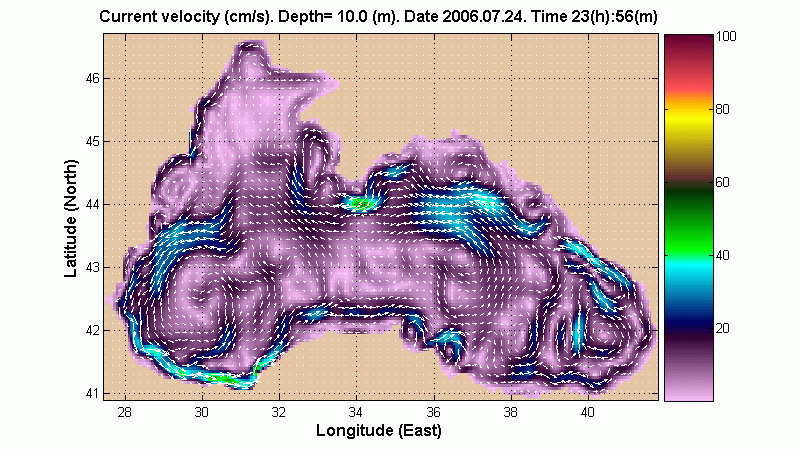Click the longitude tick label '28'
The height and width of the screenshot is (450, 800).
pos(124,412)
